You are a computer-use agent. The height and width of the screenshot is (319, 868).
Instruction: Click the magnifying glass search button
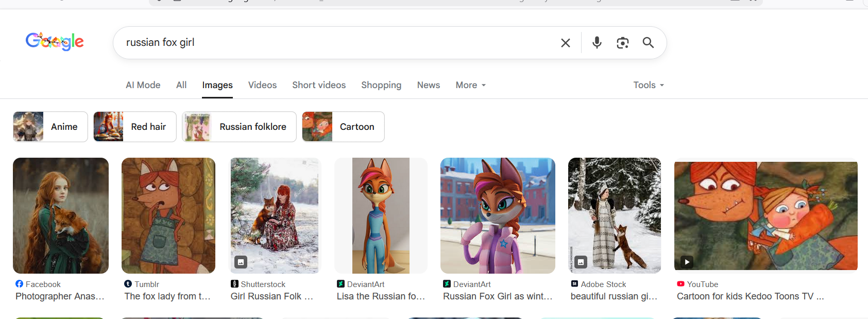[648, 43]
